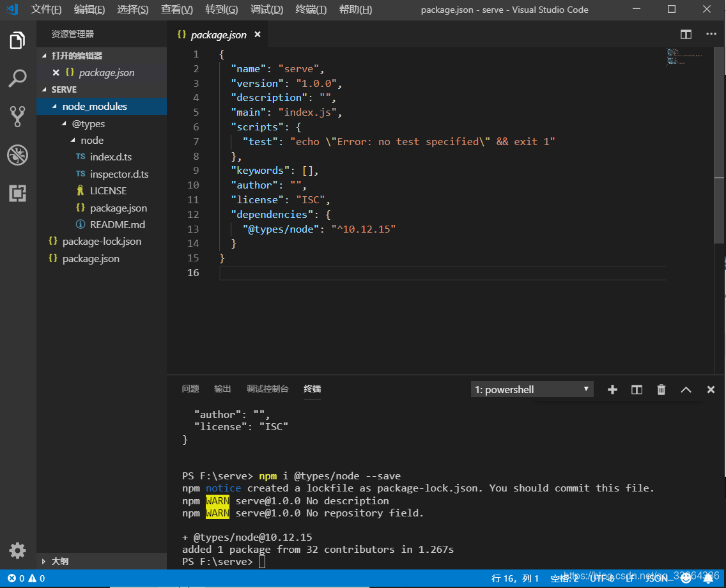Open notifications bell in status bar

coord(708,578)
